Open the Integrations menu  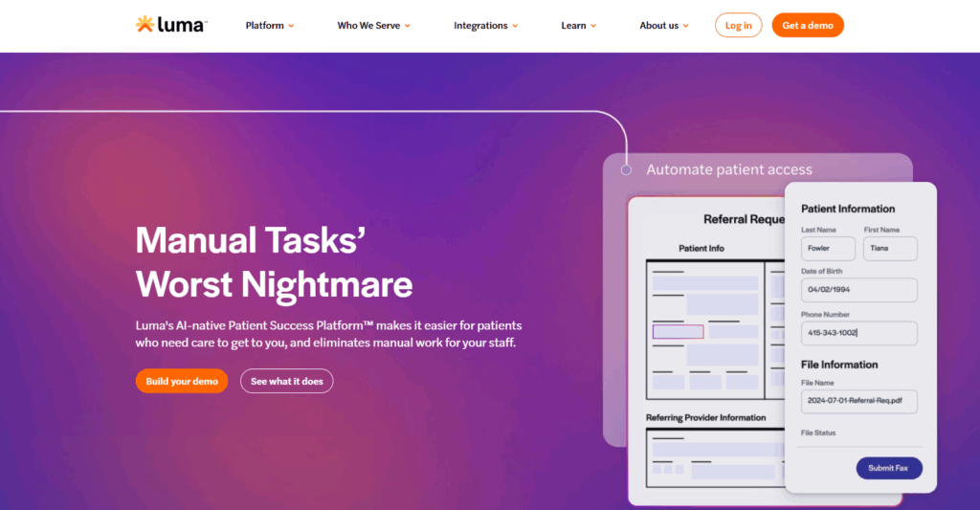click(x=485, y=26)
